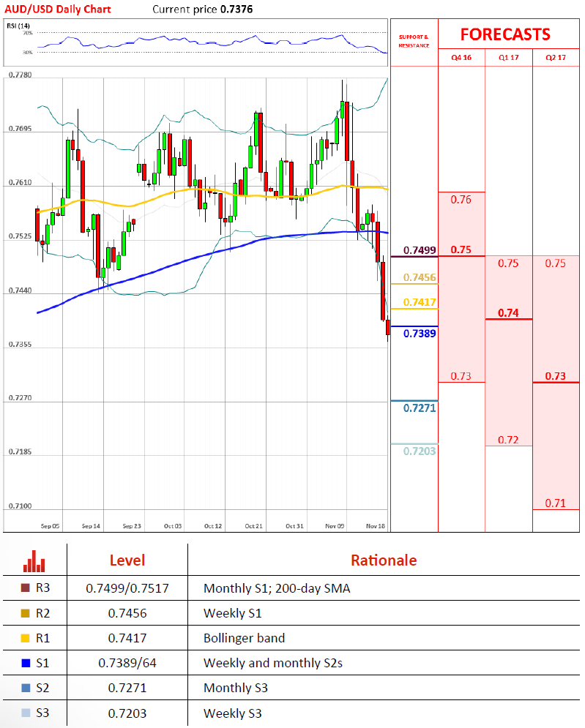This screenshot has height=728, width=585.
Task: Click the 0.75 value in Q1 17 column
Action: (x=508, y=263)
